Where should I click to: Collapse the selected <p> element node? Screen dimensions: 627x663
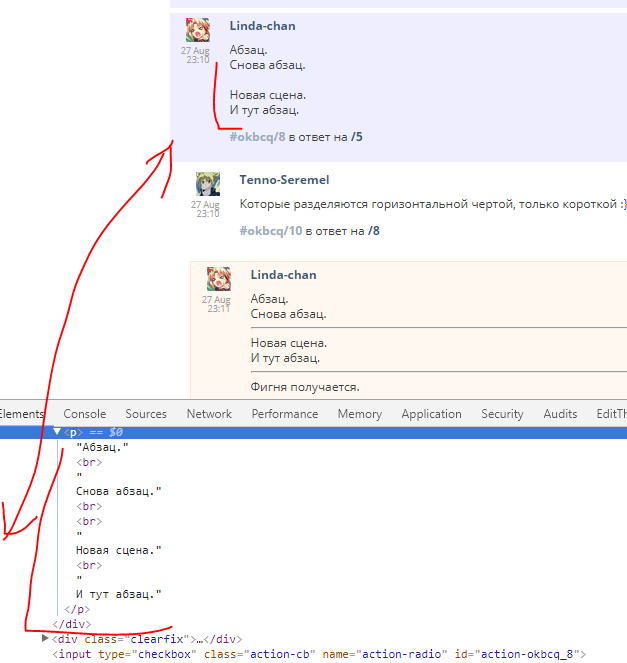[x=57, y=432]
